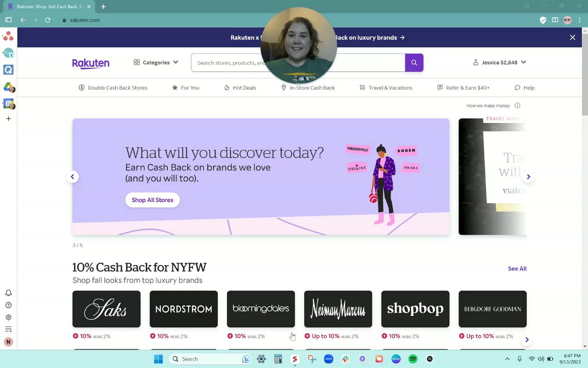Screen dimensions: 588x368
Task: Open the Bloomingdale's store tile
Action: (261, 309)
